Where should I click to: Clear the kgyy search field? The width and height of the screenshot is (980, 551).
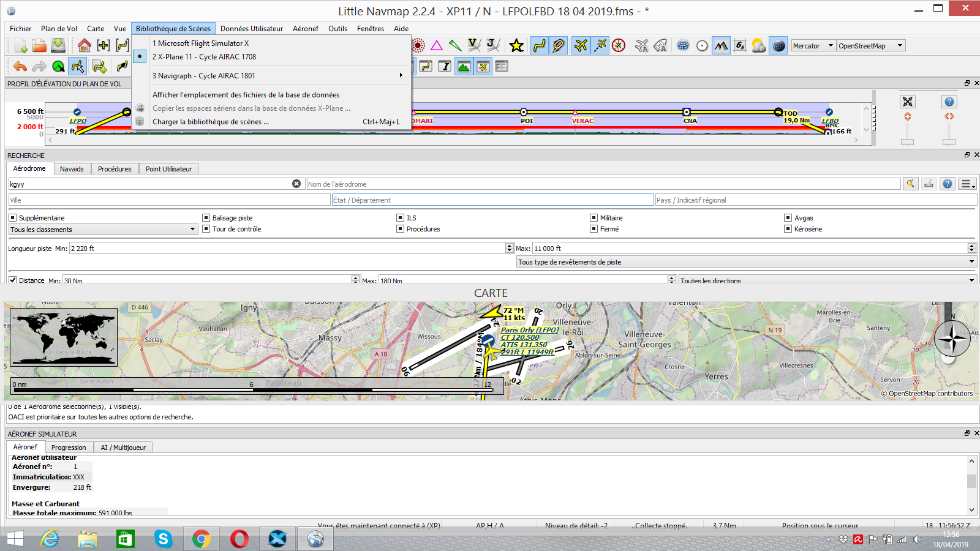pos(296,184)
